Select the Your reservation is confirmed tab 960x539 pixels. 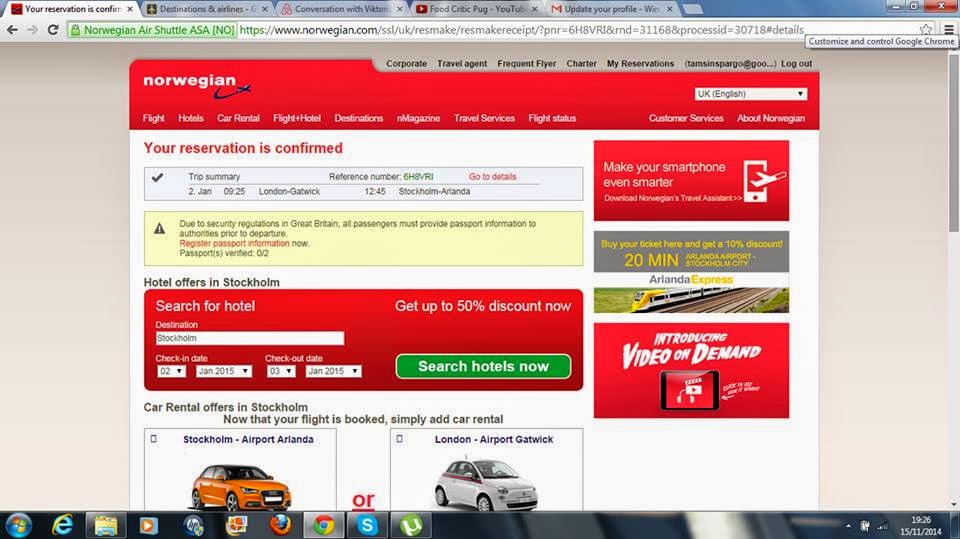click(x=72, y=9)
